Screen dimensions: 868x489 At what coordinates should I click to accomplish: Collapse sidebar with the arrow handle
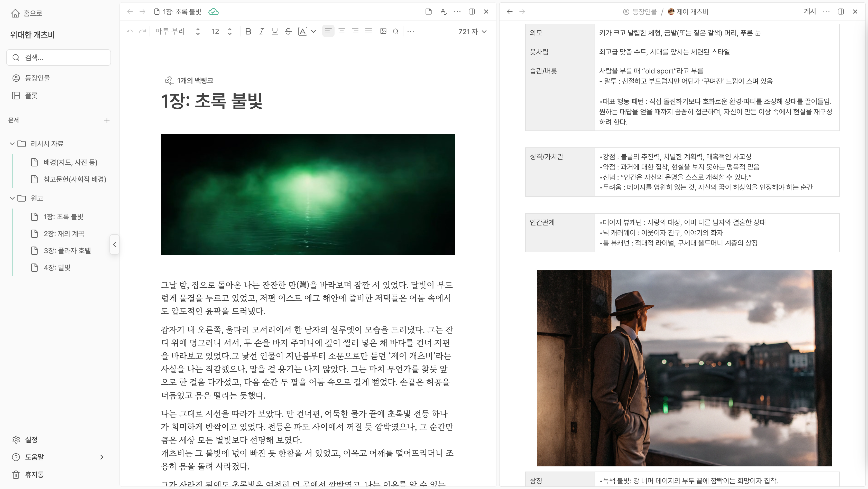115,244
